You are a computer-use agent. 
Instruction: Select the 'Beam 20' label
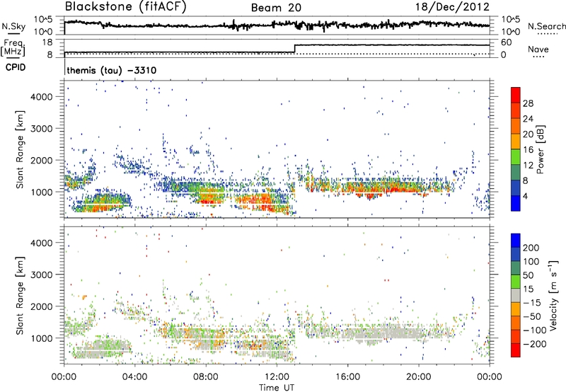tap(276, 8)
